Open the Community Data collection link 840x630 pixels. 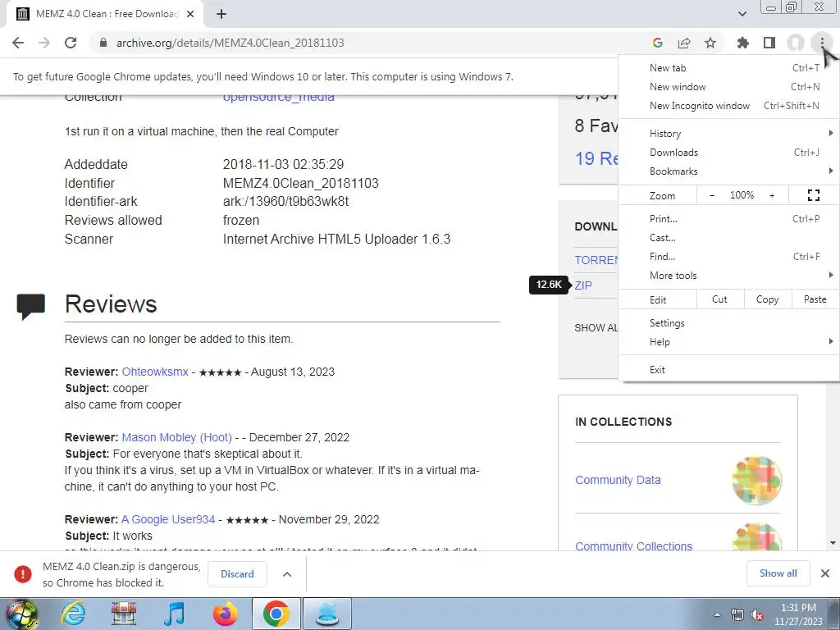coord(618,480)
